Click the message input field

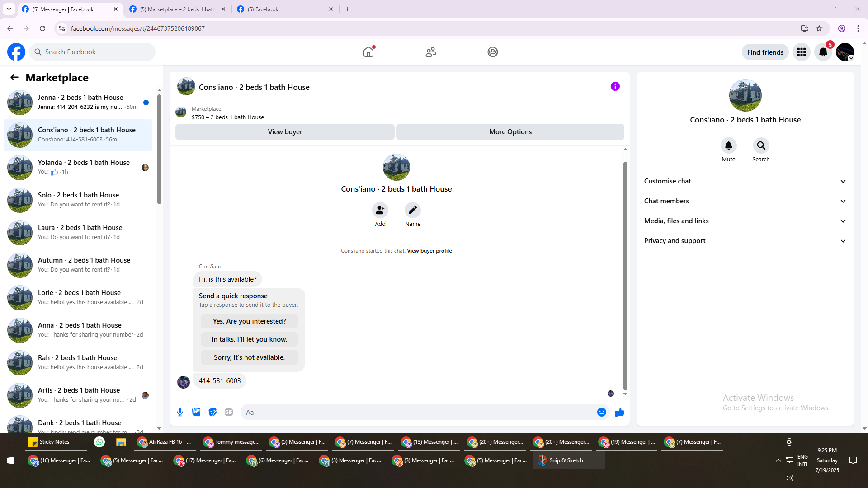point(418,412)
